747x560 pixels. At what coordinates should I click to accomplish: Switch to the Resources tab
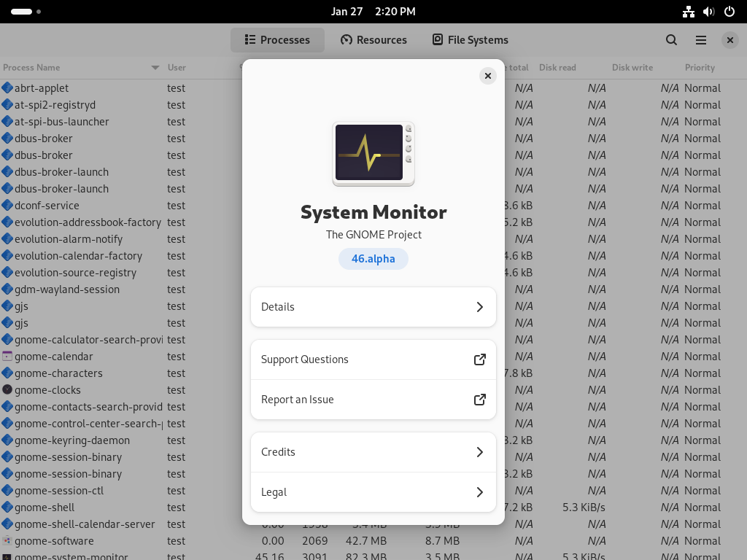[x=374, y=40]
